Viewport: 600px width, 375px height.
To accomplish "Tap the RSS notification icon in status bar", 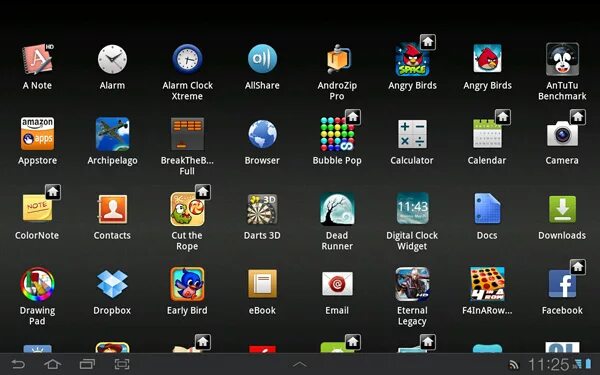I will pyautogui.click(x=513, y=365).
